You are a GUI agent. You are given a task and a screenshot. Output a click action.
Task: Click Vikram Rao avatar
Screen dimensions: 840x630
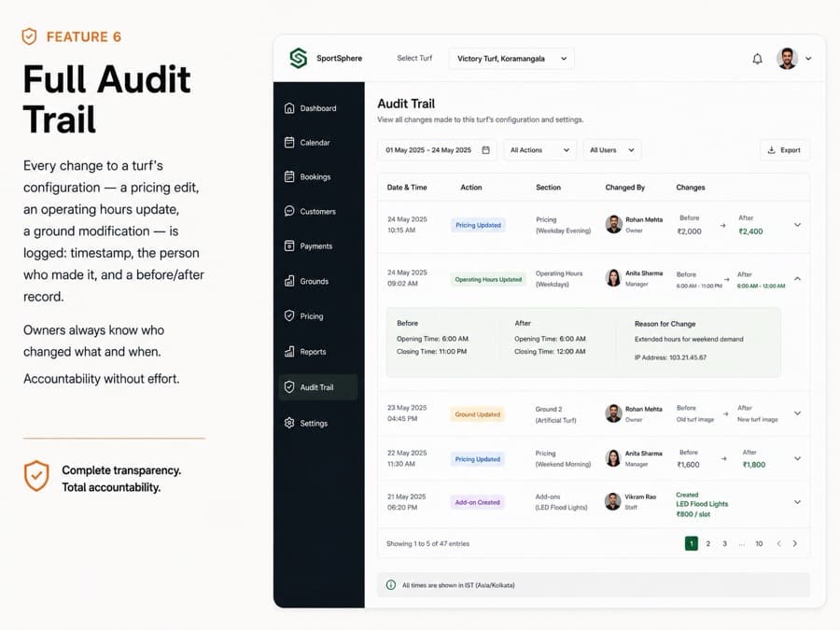tap(613, 501)
